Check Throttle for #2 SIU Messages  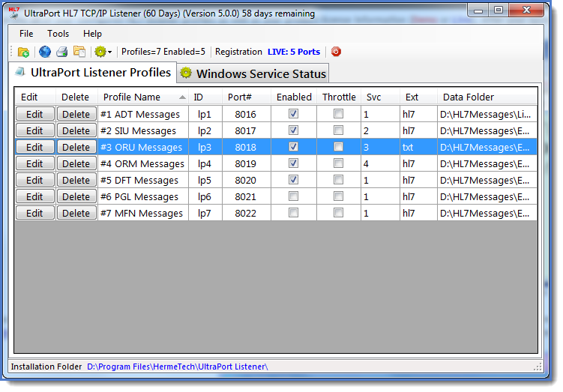338,130
